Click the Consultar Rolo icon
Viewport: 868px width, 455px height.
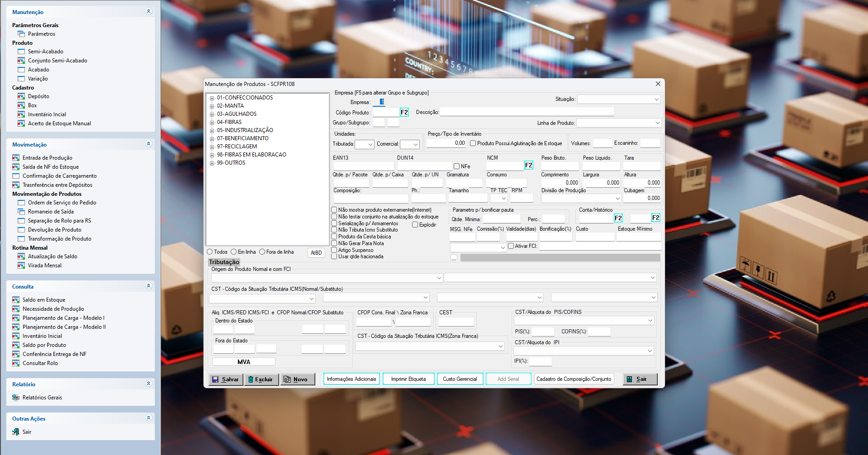(x=16, y=363)
